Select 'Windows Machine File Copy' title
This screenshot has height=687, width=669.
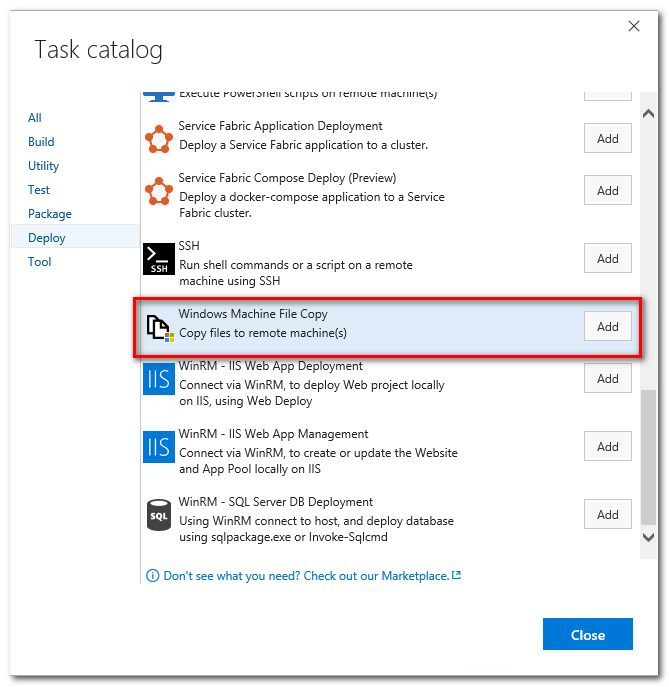[x=253, y=314]
